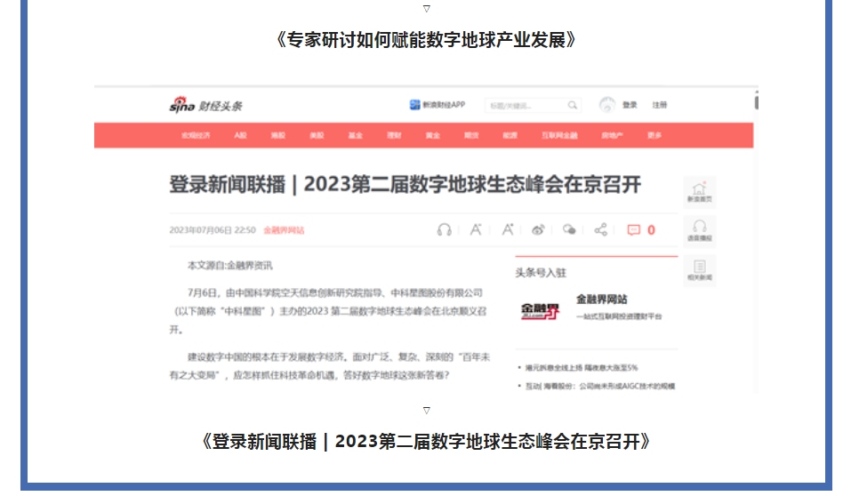This screenshot has width=851, height=504.
Task: Click the generic share icon
Action: pos(601,229)
